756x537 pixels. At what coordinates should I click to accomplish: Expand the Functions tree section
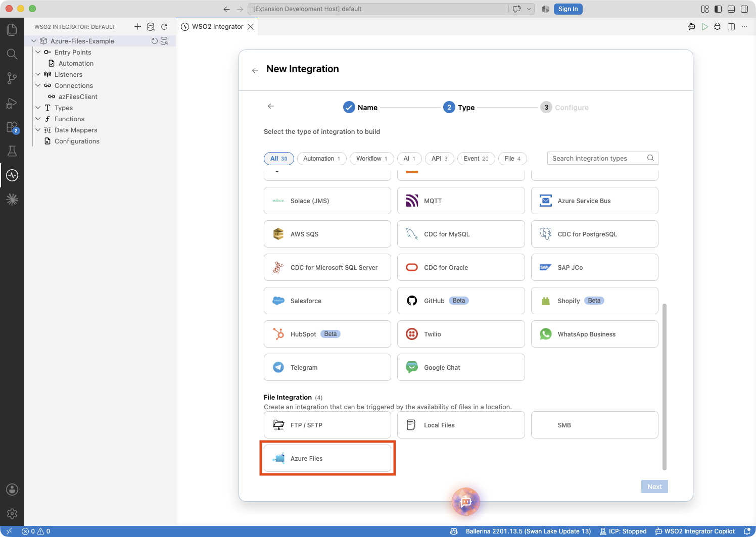[x=38, y=119]
